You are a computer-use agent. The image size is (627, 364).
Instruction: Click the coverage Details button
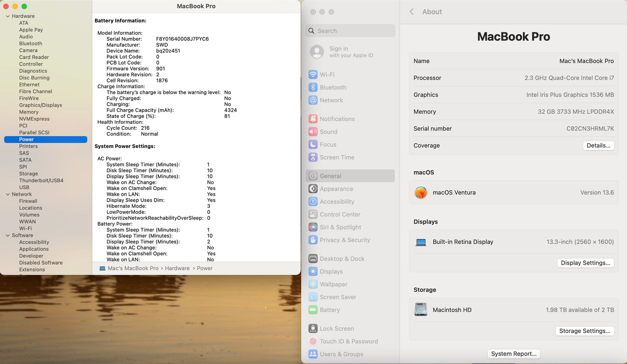click(x=598, y=146)
